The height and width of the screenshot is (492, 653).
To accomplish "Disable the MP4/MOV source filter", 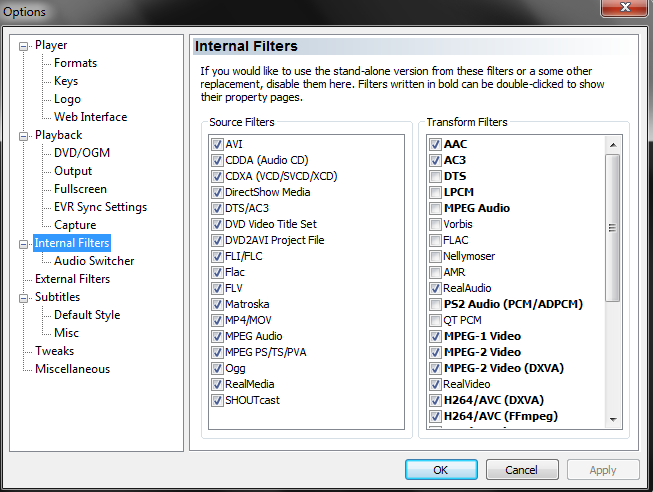I will click(217, 320).
